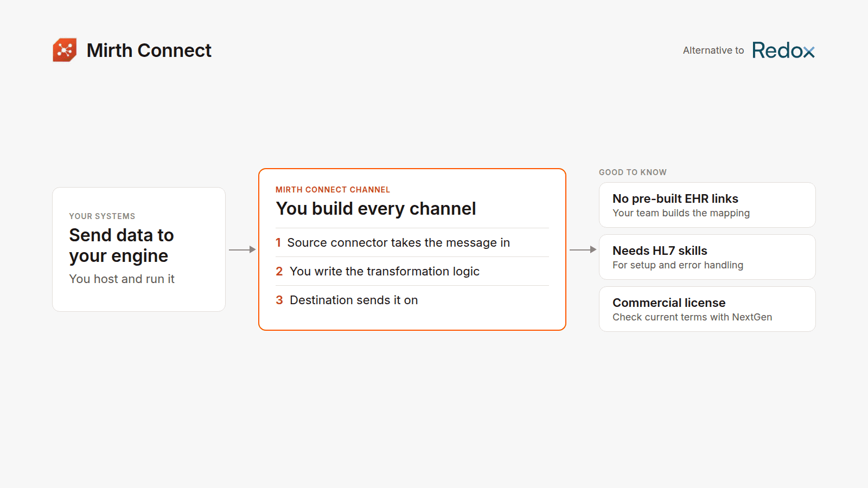Click 'For setup and error handling' text
The image size is (868, 488).
[x=678, y=265]
